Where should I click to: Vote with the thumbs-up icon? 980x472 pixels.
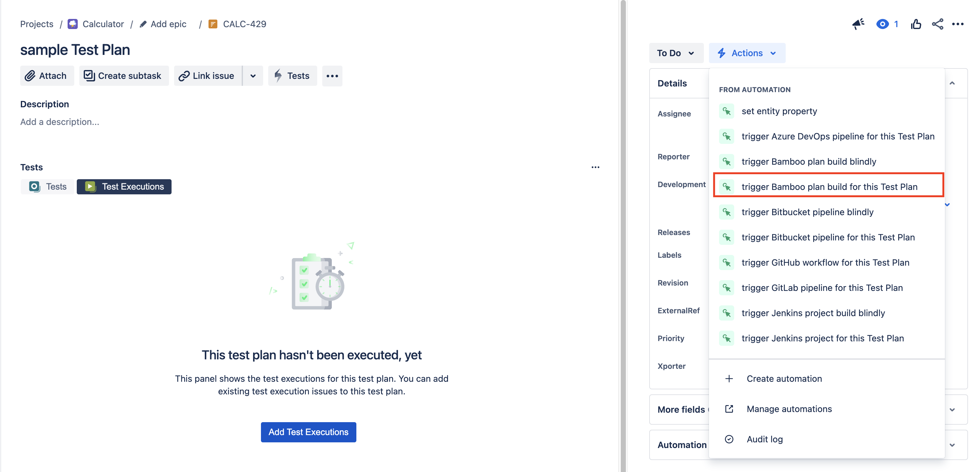click(x=916, y=24)
